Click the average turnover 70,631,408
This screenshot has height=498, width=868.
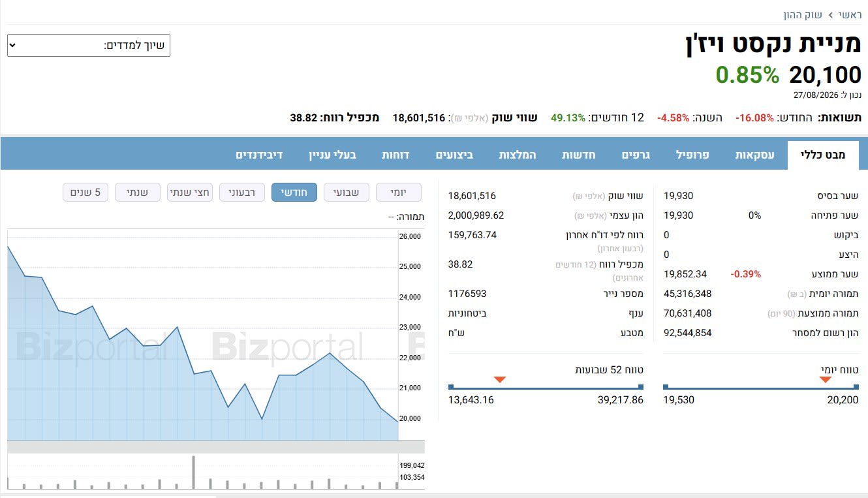pos(688,313)
